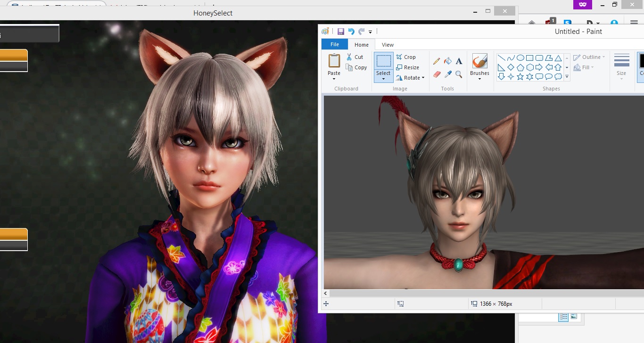This screenshot has height=343, width=644.
Task: Choose the Oval callout shape
Action: click(x=549, y=76)
